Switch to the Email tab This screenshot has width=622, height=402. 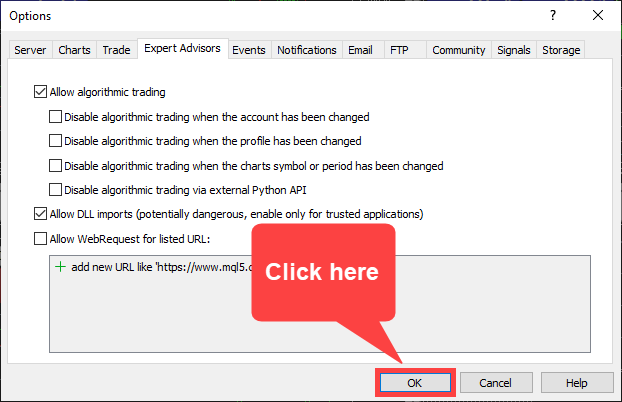point(359,50)
